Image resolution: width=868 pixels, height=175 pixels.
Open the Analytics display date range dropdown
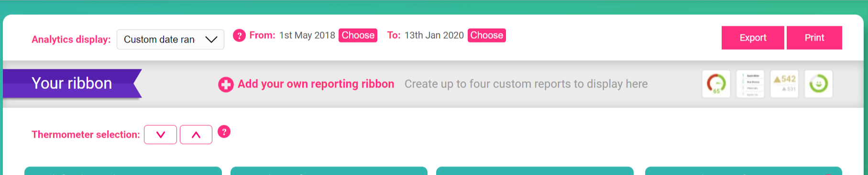point(170,39)
